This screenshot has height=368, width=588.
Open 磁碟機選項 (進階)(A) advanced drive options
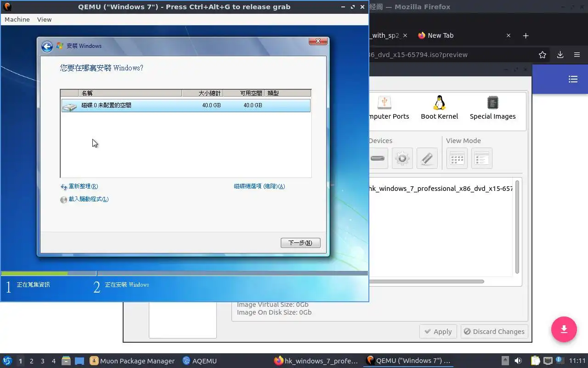click(260, 186)
